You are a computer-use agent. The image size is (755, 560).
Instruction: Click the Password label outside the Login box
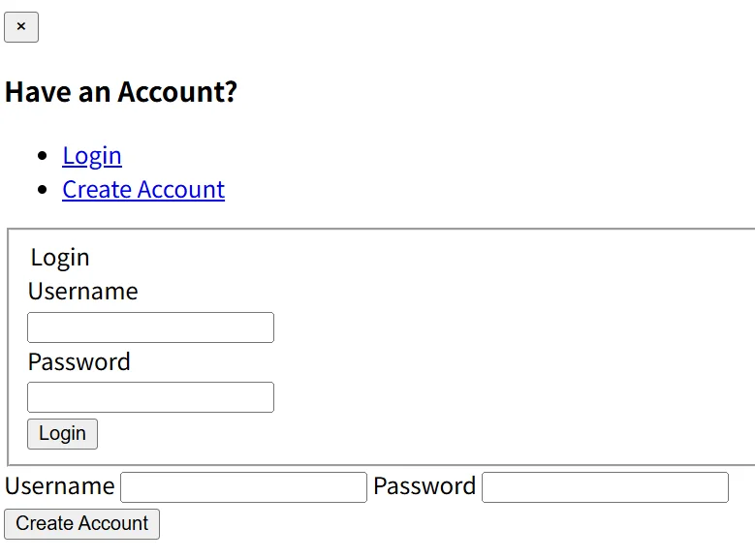pos(425,486)
